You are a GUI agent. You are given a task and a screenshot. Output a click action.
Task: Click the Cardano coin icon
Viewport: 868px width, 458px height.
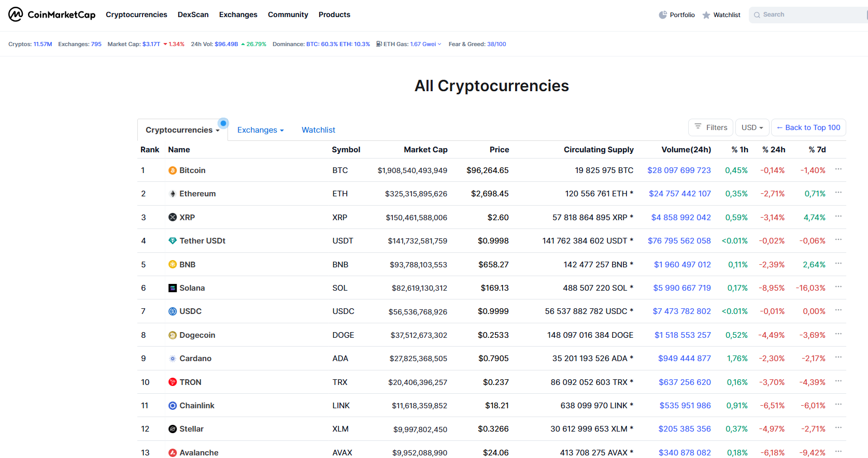click(173, 359)
